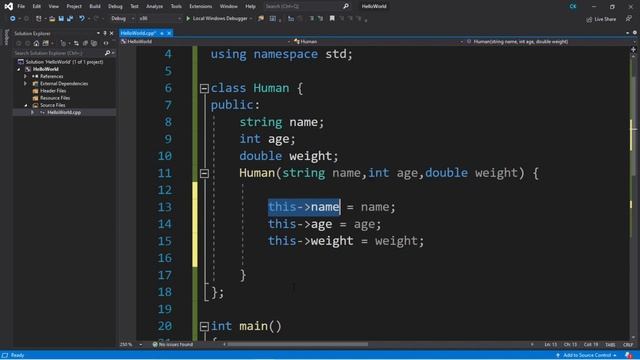Screen dimensions: 640x360
Task: Expand the References node
Action: pos(25,76)
